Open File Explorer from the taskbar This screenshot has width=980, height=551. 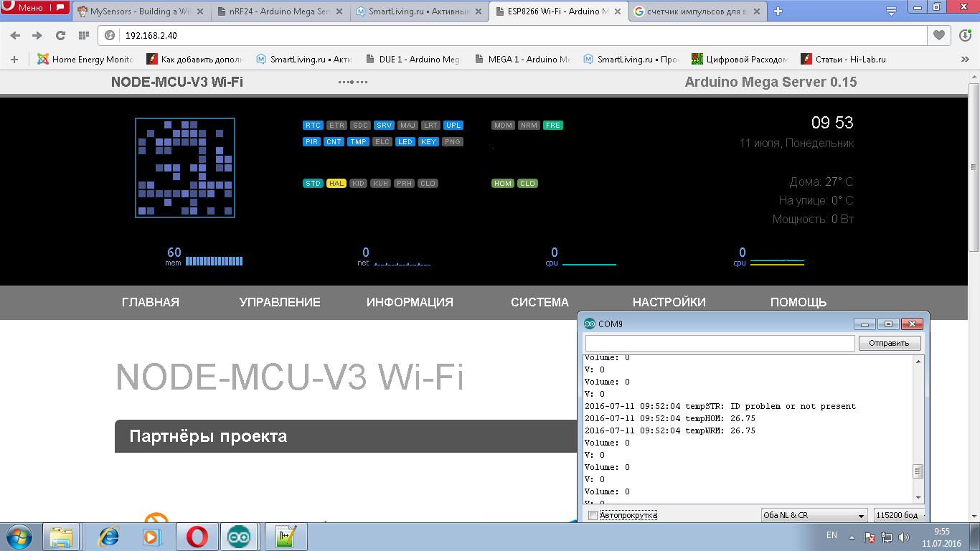click(x=61, y=537)
